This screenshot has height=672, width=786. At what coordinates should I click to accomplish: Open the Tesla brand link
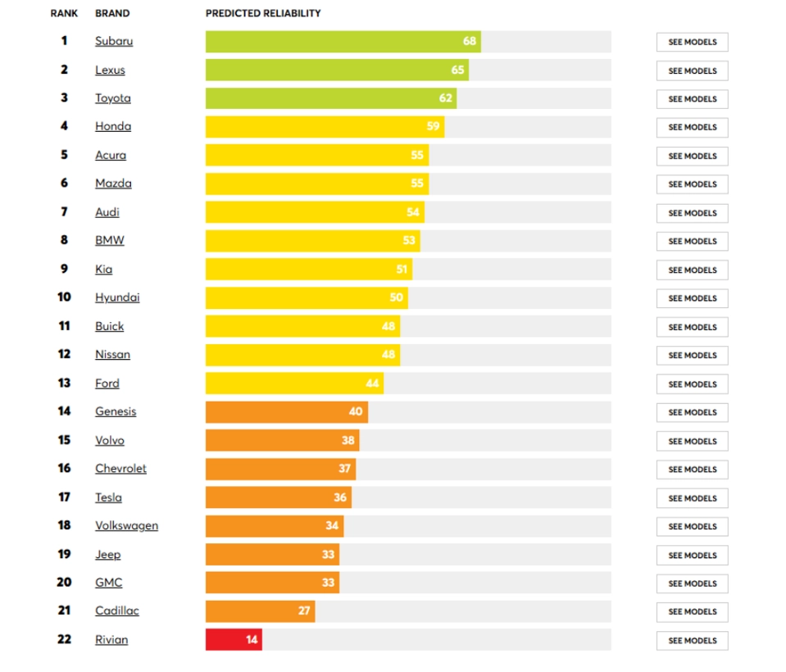pyautogui.click(x=108, y=497)
